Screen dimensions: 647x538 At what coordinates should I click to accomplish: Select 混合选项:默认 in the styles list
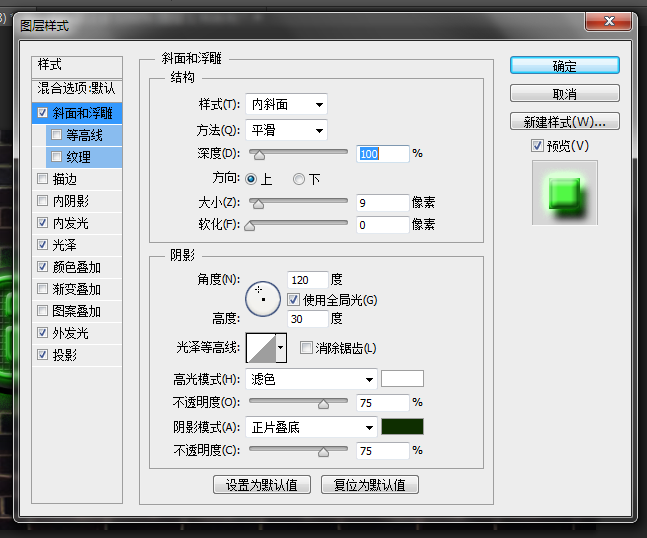click(77, 88)
